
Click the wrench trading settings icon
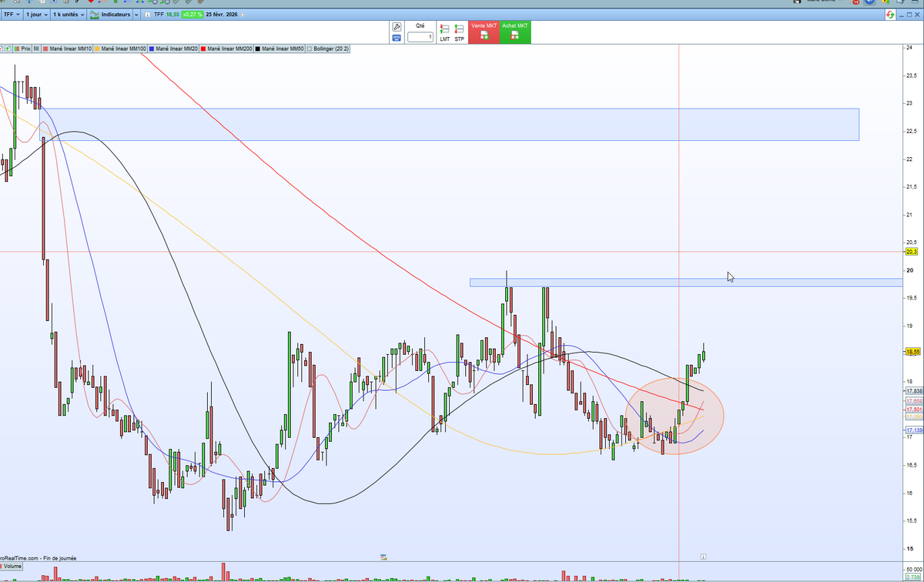pyautogui.click(x=397, y=25)
